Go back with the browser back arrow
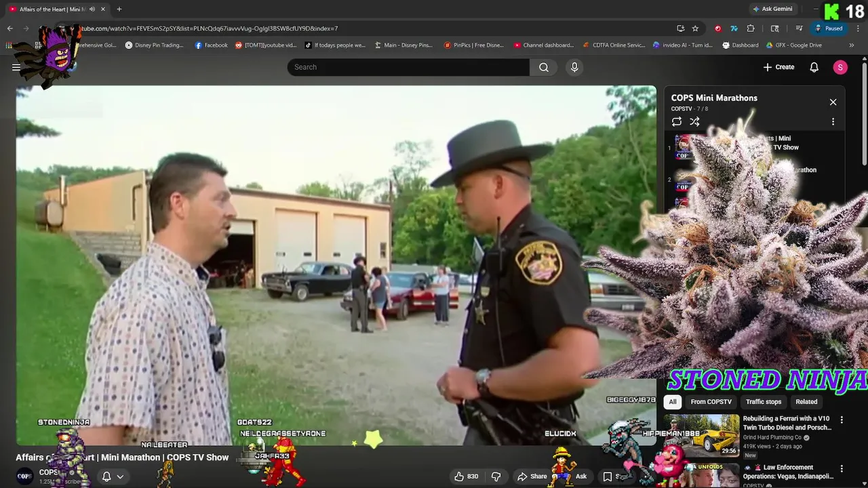The height and width of the screenshot is (488, 868). (x=9, y=28)
